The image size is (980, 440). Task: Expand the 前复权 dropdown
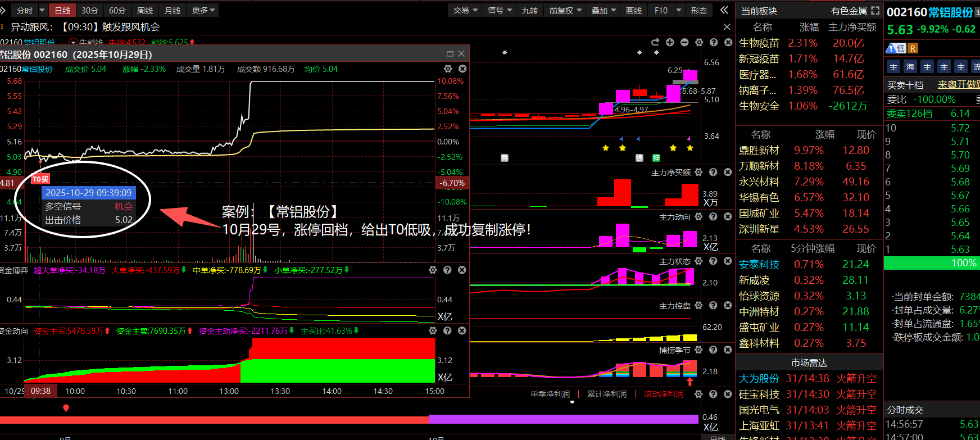pyautogui.click(x=565, y=10)
